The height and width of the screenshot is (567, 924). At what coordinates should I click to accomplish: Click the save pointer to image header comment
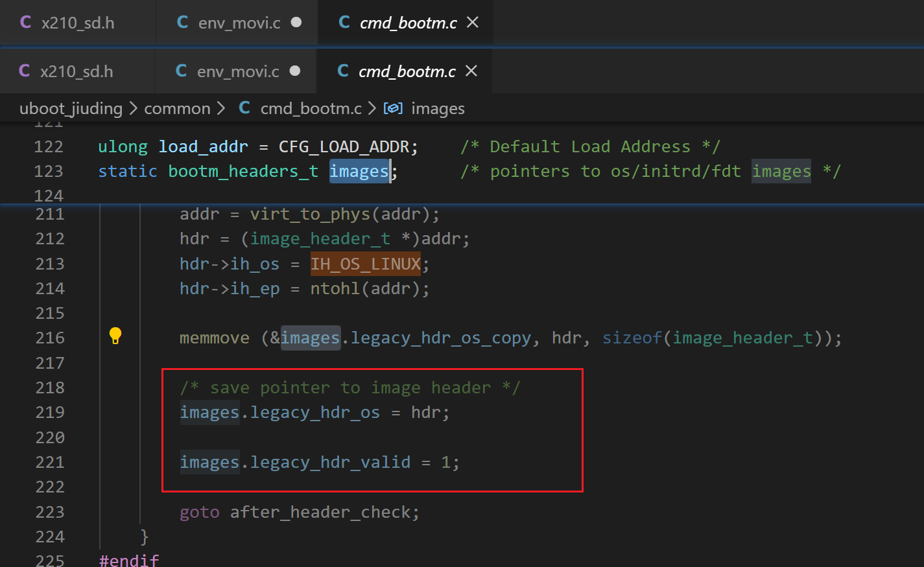350,388
